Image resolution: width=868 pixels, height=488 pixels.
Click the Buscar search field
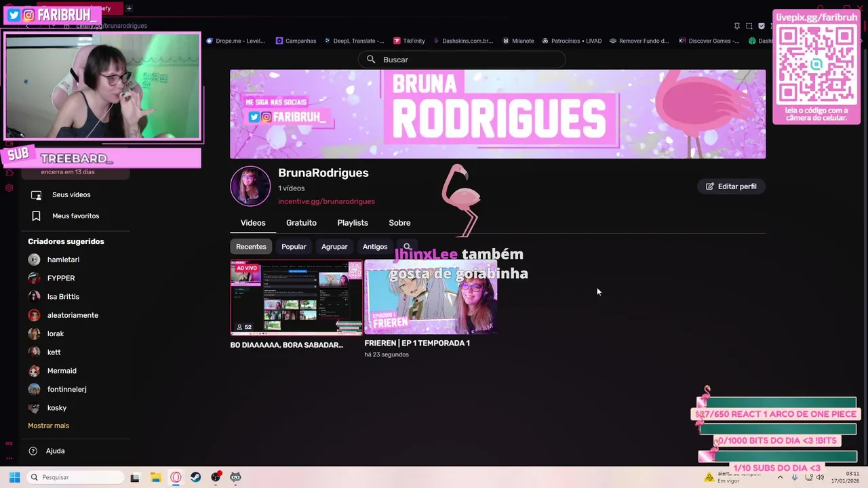(x=462, y=60)
